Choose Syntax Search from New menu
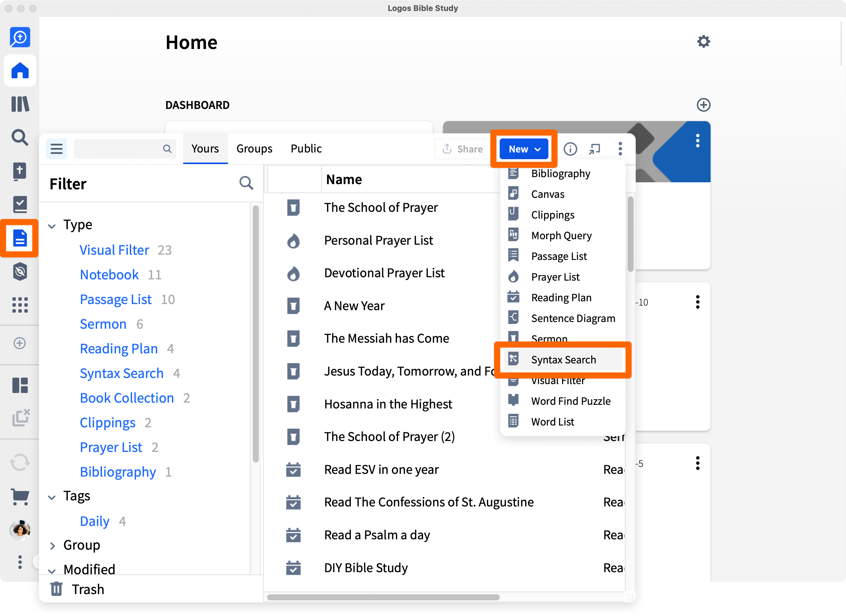Screen dimensions: 846x616 tap(563, 360)
